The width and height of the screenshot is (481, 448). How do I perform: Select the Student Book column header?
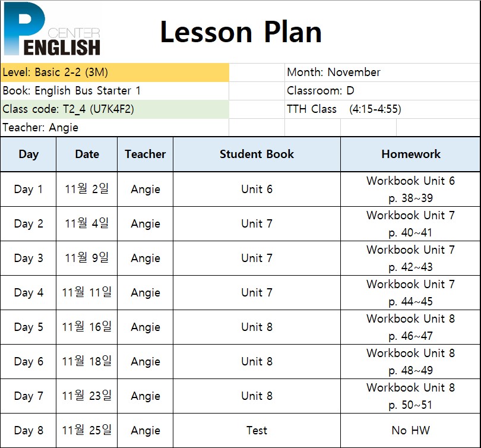click(257, 154)
